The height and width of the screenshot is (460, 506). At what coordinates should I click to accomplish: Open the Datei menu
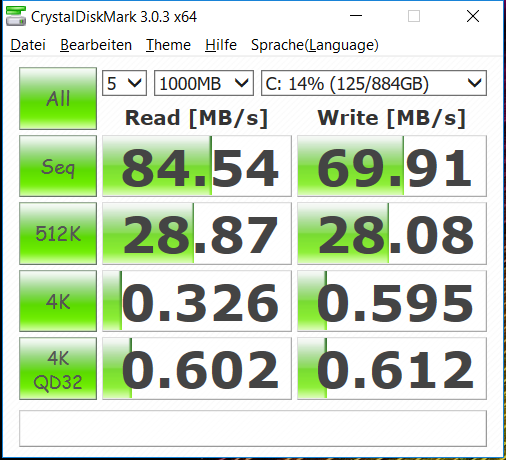(x=28, y=45)
